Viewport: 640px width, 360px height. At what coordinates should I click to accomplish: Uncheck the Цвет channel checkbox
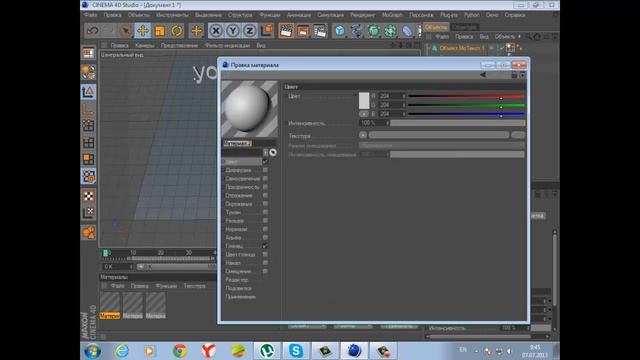click(x=265, y=162)
